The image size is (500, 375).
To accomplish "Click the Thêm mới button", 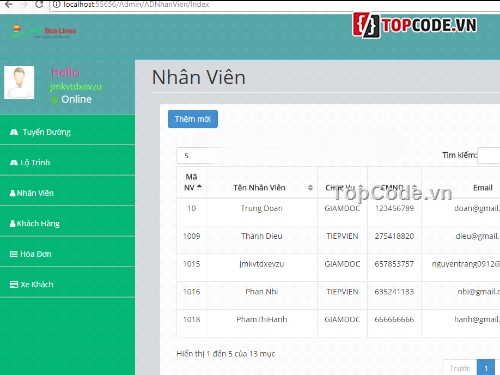I will (193, 119).
